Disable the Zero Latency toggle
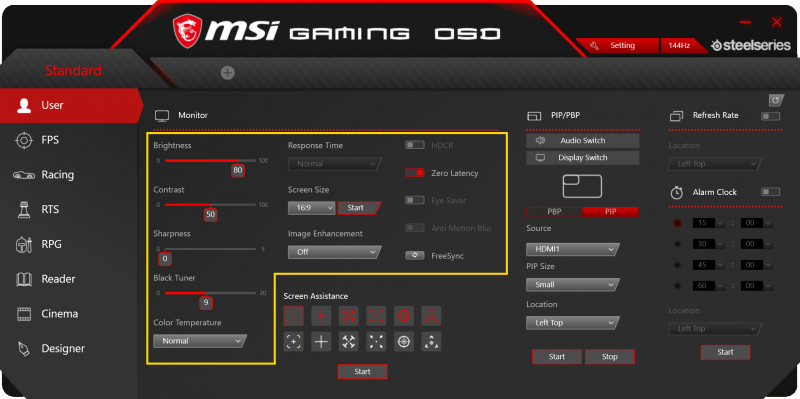This screenshot has height=399, width=800. coord(415,173)
